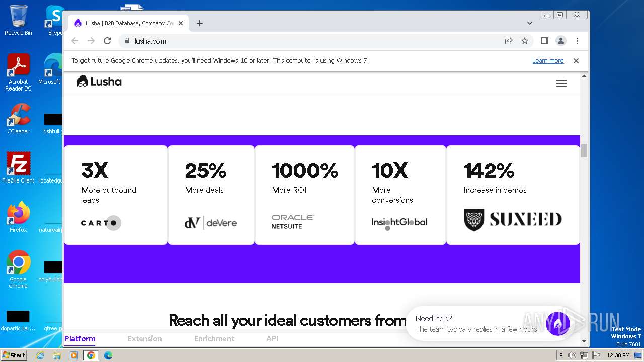Click the page vertical scrollbar thumb
Image resolution: width=644 pixels, height=362 pixels.
pyautogui.click(x=584, y=150)
